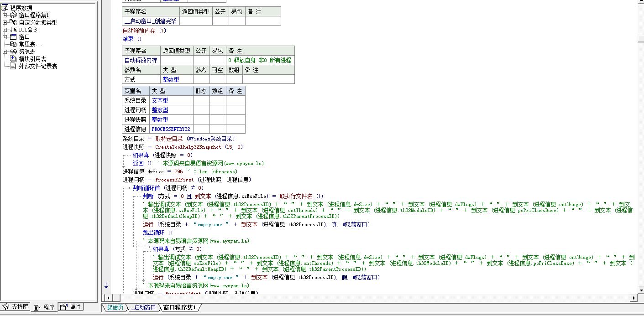The height and width of the screenshot is (316, 644).
Task: Click 整数型 type in 进程快照 row
Action: pos(171,119)
